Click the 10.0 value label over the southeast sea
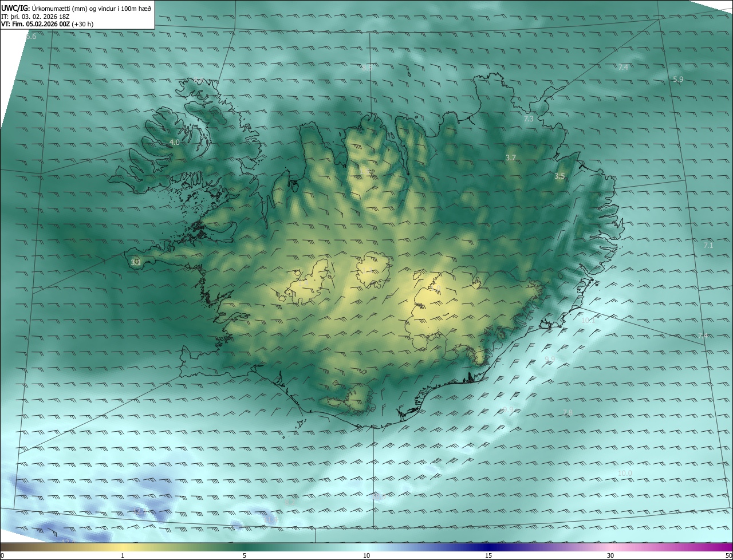Viewport: 733px width, 560px height. [625, 473]
